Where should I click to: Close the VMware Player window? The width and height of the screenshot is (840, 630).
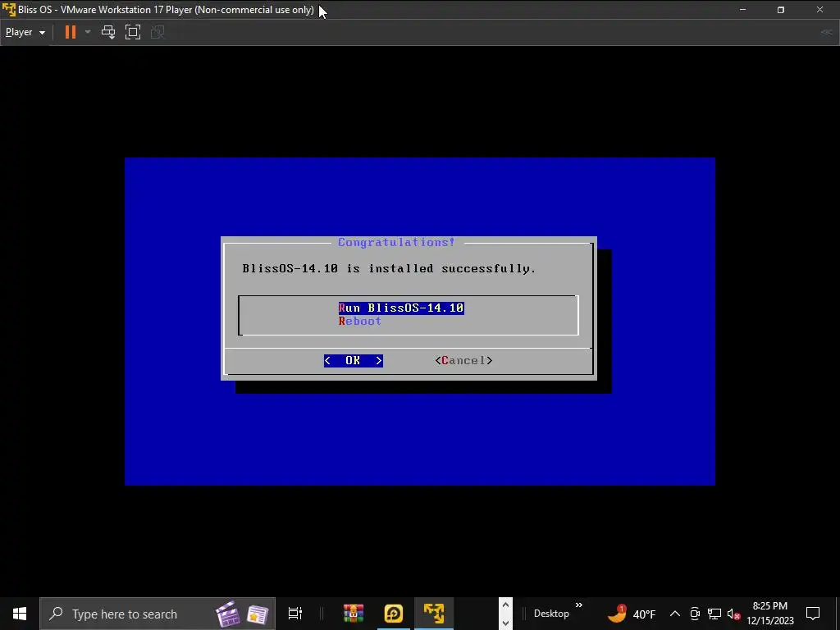click(820, 10)
